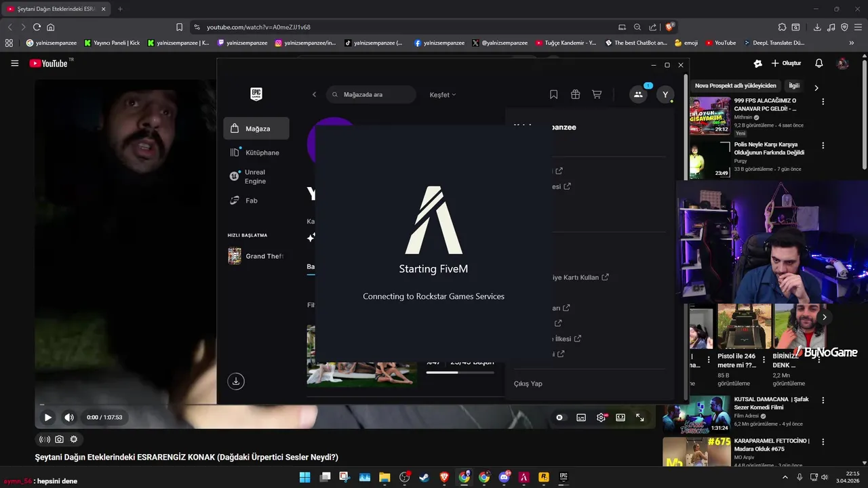The width and height of the screenshot is (868, 488).
Task: Bookmark page icon in address bar
Action: click(x=179, y=27)
